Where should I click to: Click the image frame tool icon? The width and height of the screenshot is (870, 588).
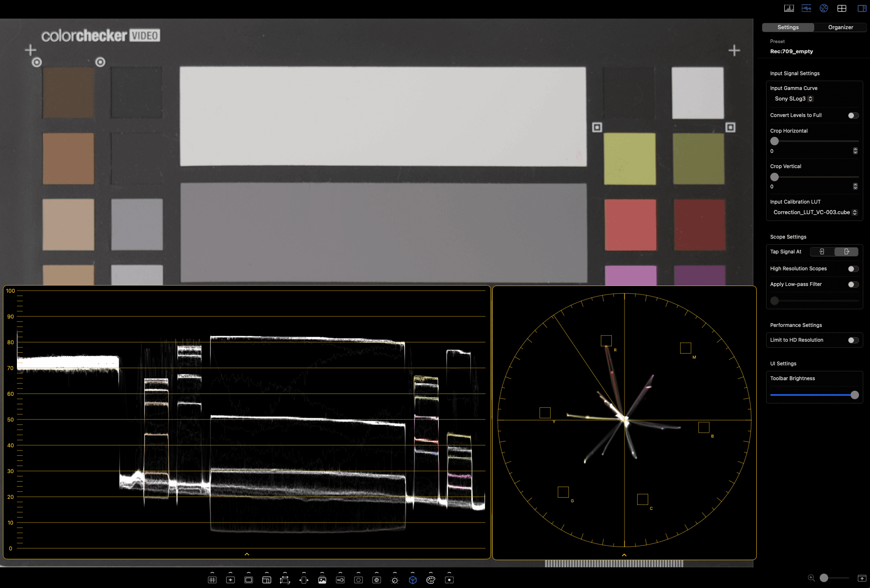(322, 580)
